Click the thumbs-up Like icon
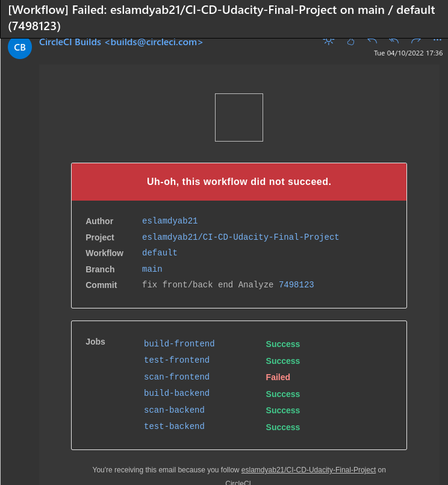Viewport: 448px width, 485px height. click(350, 42)
